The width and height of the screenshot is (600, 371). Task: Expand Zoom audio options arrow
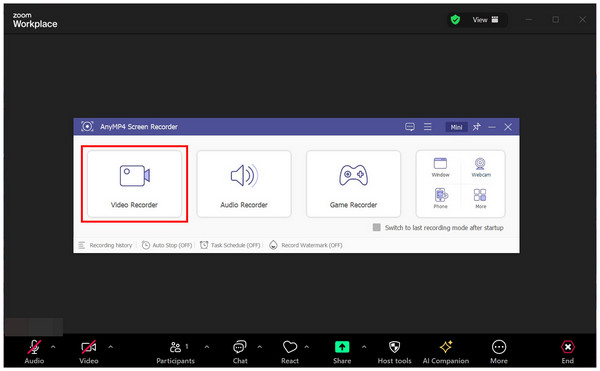[x=53, y=347]
